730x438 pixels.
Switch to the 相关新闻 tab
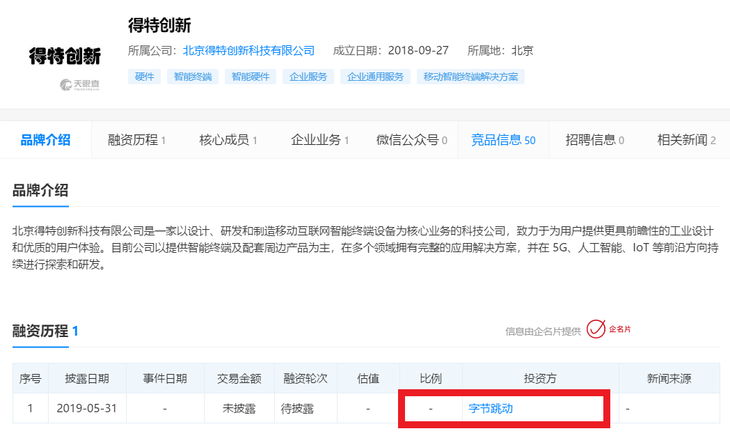[x=686, y=140]
